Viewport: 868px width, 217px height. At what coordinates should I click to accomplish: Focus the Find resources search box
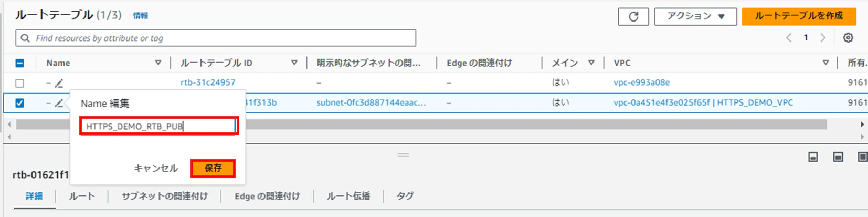point(216,38)
